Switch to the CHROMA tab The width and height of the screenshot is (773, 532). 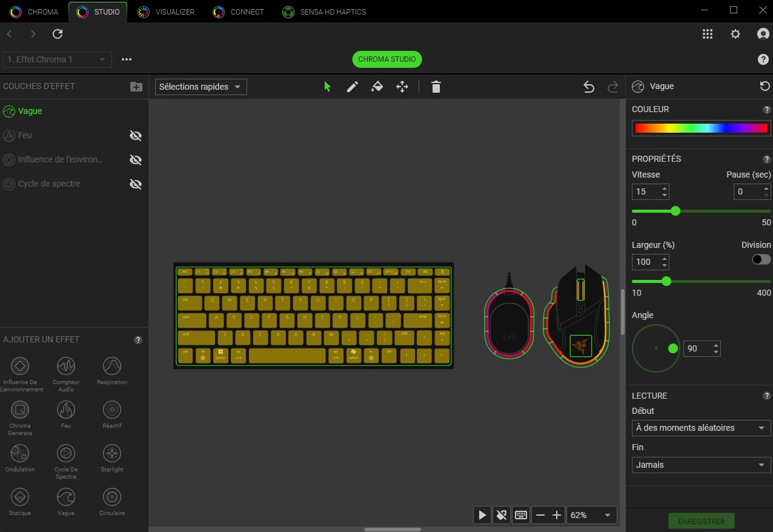click(35, 12)
